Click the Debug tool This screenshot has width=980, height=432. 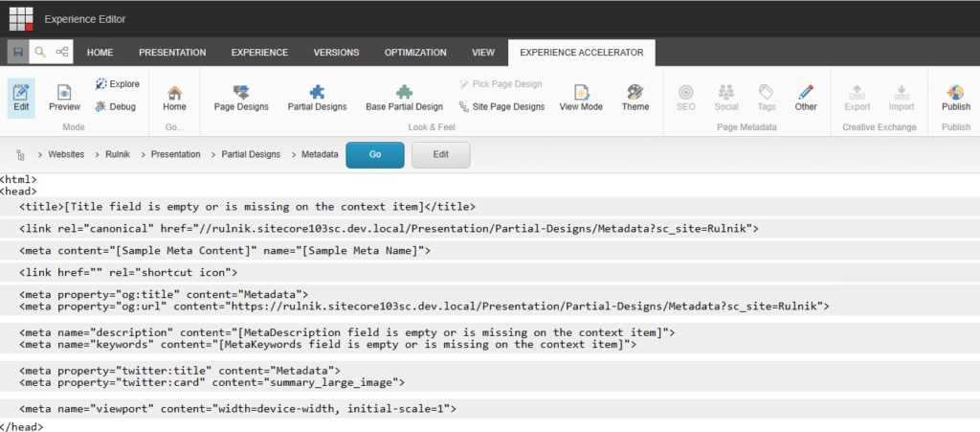116,106
